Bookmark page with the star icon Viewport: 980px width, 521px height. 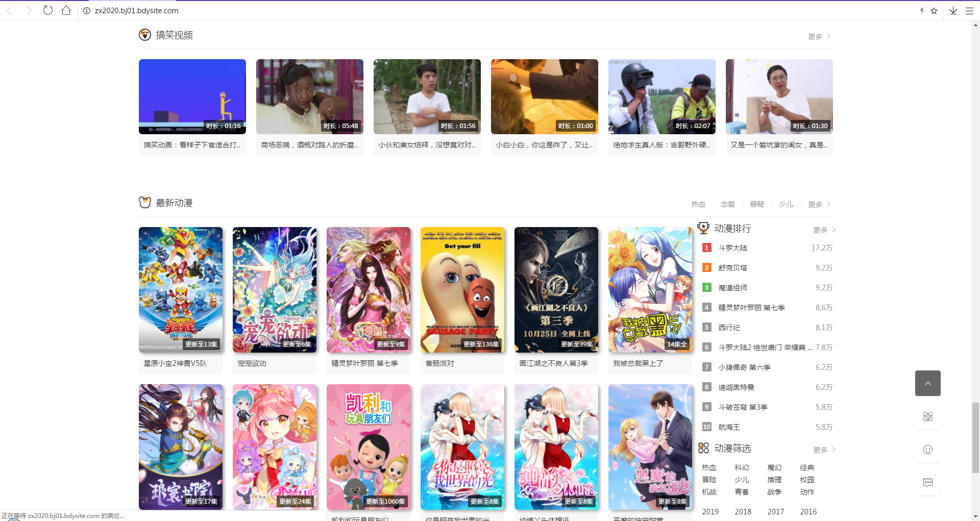point(934,11)
